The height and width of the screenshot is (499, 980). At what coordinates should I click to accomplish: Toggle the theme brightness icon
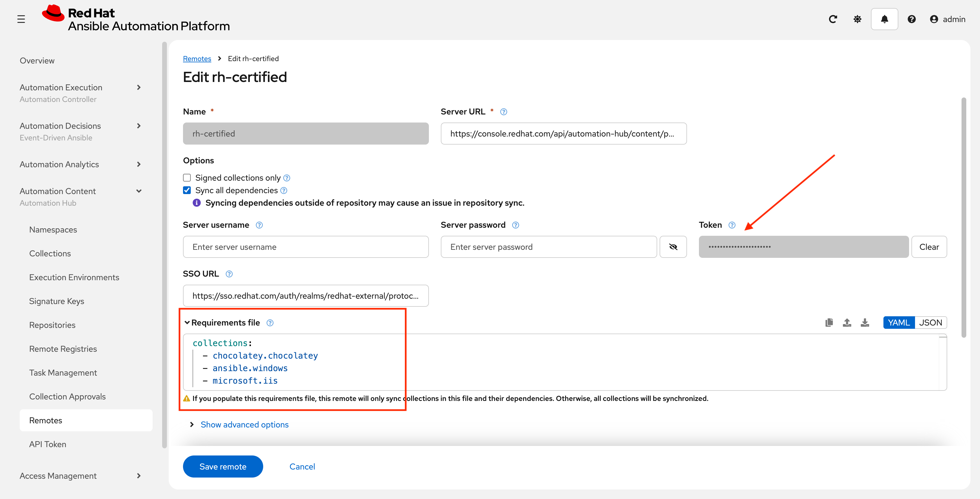tap(857, 19)
